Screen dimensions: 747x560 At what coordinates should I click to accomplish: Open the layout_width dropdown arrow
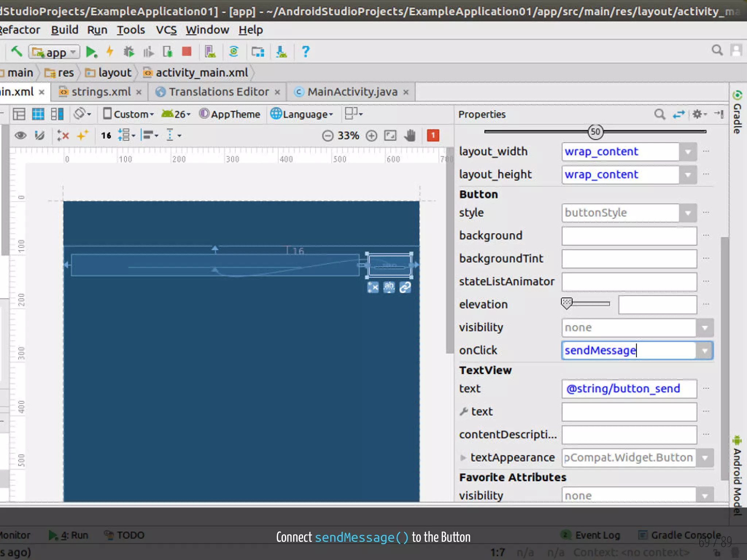(688, 152)
